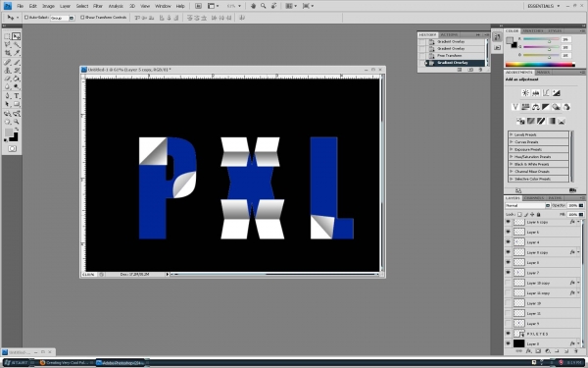Select the Crop tool
588x368 pixels.
[x=7, y=53]
